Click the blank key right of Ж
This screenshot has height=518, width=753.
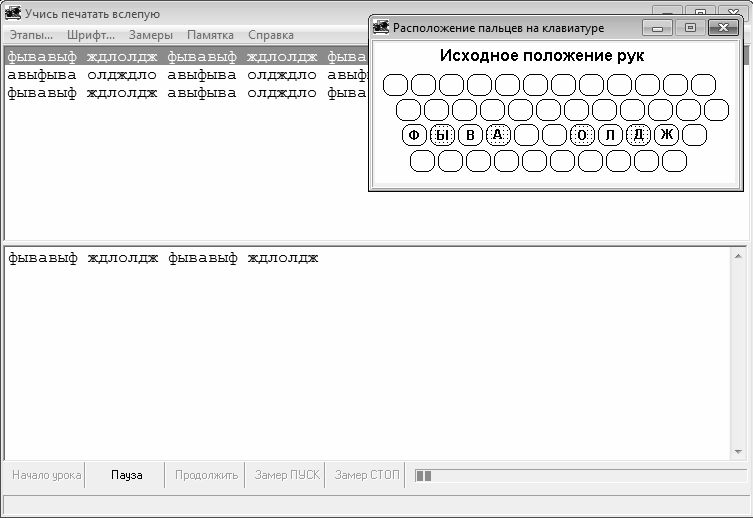[694, 135]
